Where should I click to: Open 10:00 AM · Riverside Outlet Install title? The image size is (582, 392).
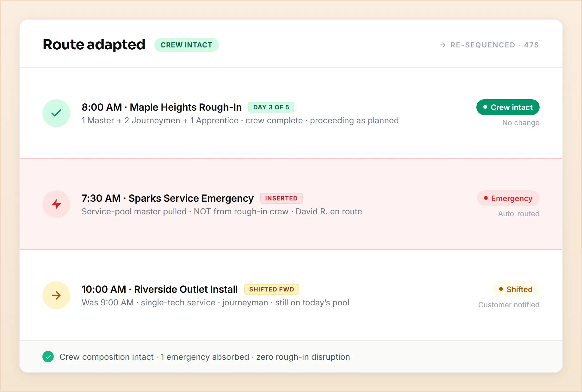coord(160,289)
